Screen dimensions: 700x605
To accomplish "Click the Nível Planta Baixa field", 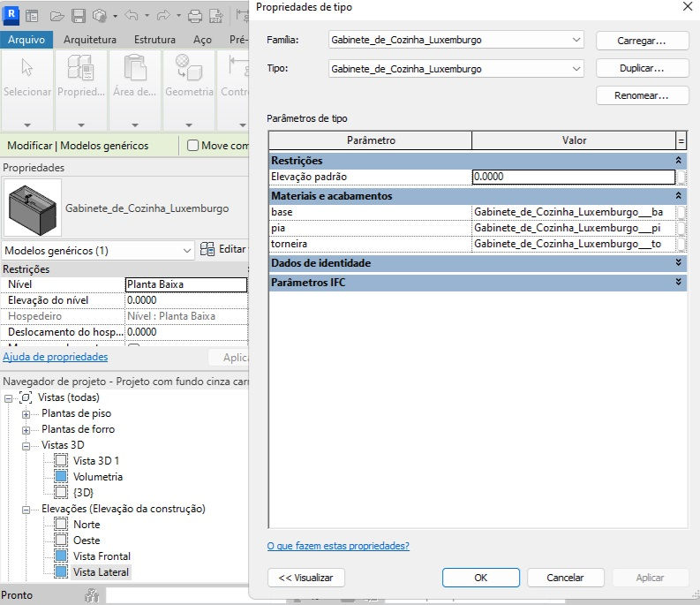I will 185,284.
